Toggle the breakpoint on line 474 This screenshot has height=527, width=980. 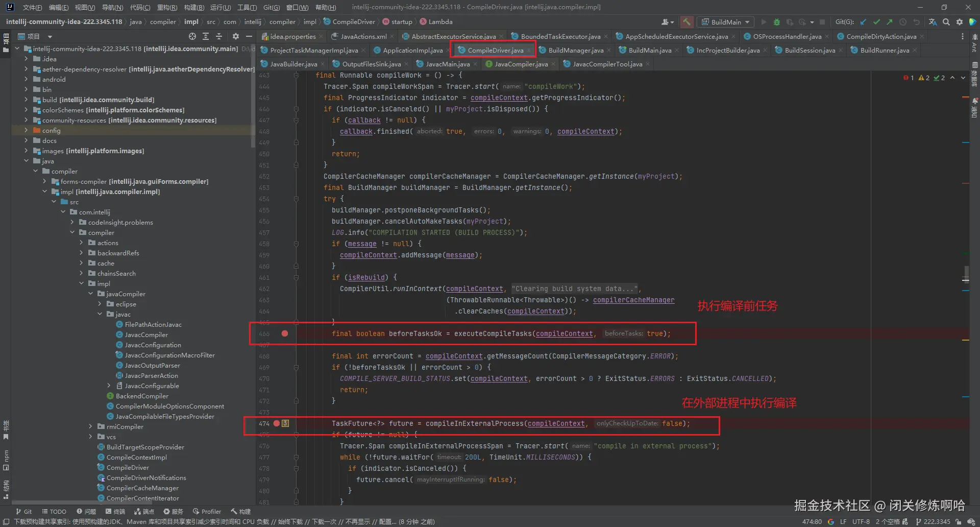[277, 423]
